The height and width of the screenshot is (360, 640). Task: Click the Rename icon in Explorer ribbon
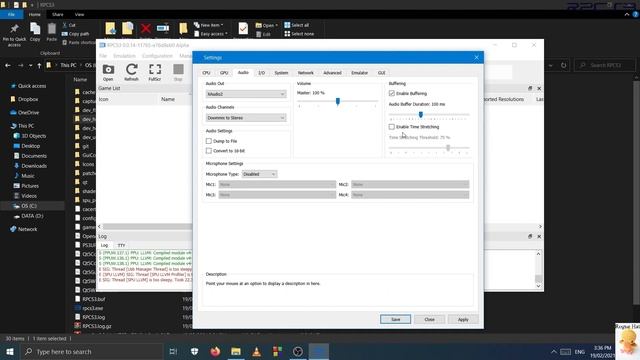(x=162, y=29)
